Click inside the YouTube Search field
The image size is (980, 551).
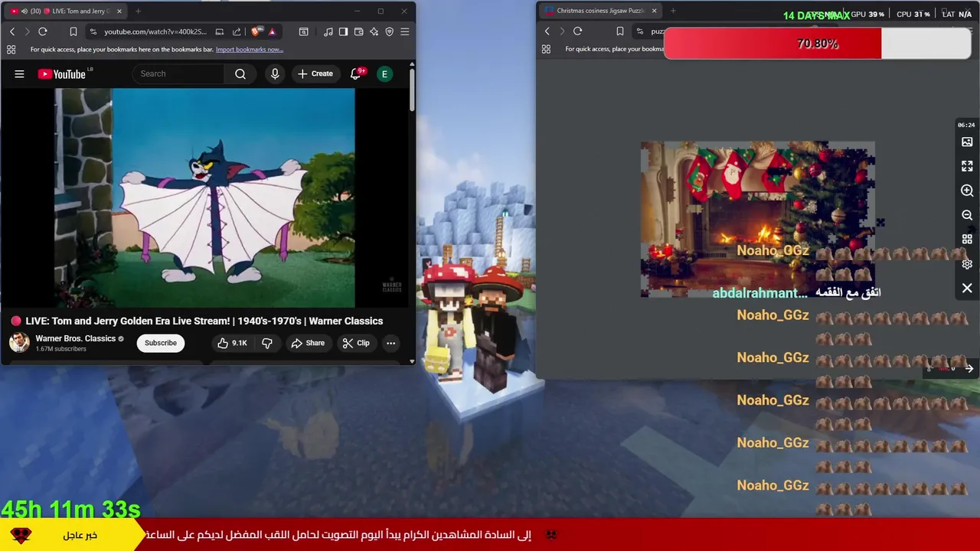click(179, 73)
